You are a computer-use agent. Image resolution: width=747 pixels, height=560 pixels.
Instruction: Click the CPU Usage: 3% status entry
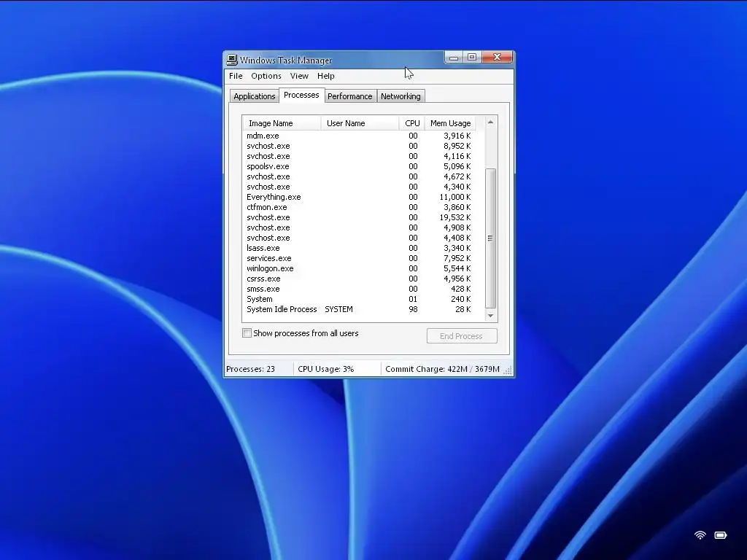pos(326,369)
